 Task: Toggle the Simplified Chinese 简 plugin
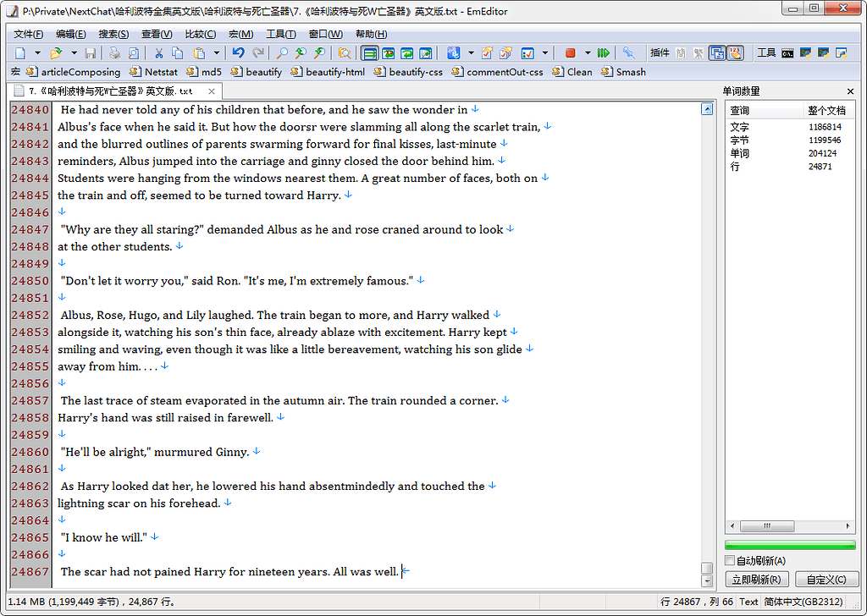[681, 53]
